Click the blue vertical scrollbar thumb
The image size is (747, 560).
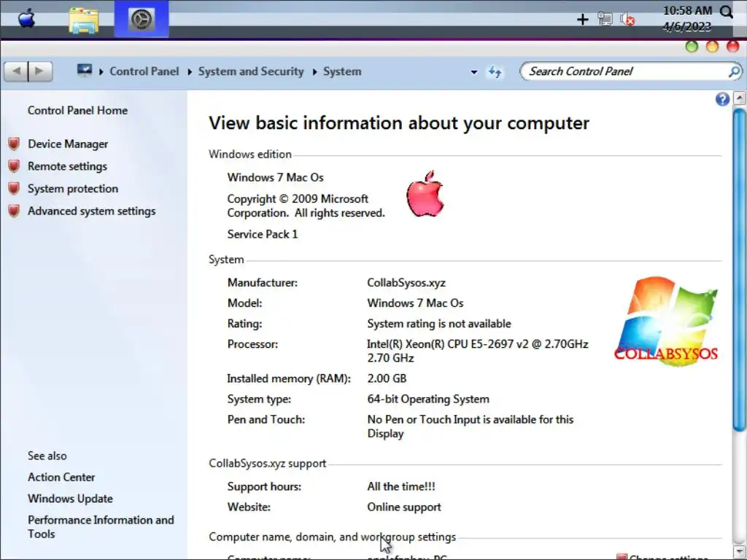click(x=740, y=271)
